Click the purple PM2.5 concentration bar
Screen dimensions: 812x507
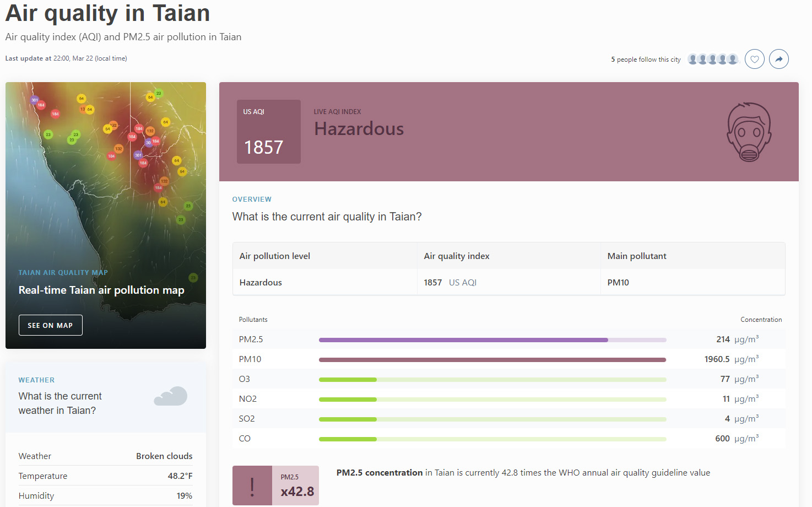click(x=463, y=340)
